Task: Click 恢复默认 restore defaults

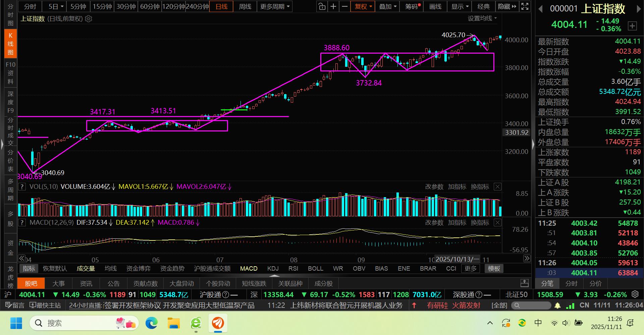Action: pos(55,269)
